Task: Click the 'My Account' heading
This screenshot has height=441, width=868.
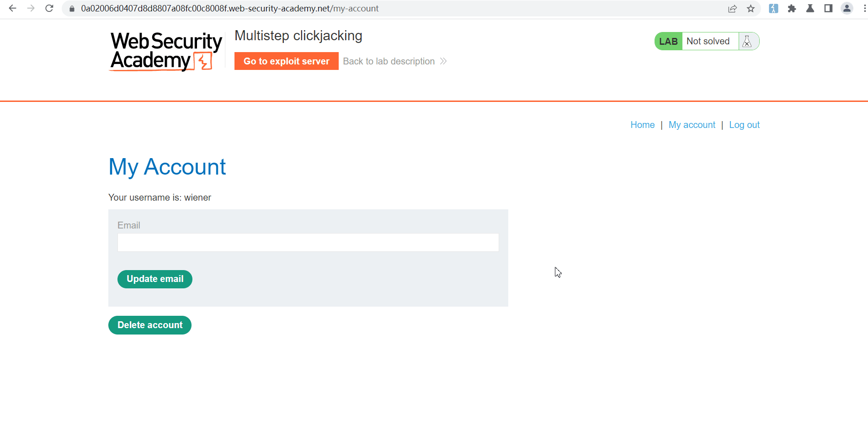Action: (167, 167)
